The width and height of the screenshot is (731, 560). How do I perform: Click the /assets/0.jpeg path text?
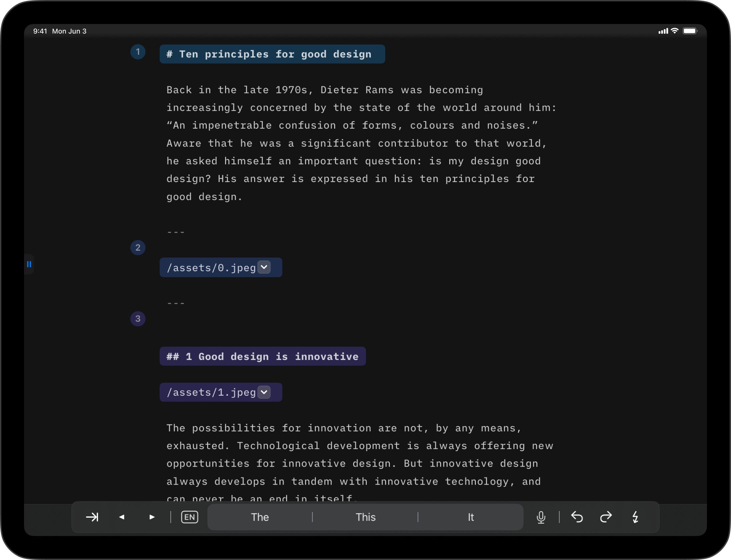click(x=211, y=268)
